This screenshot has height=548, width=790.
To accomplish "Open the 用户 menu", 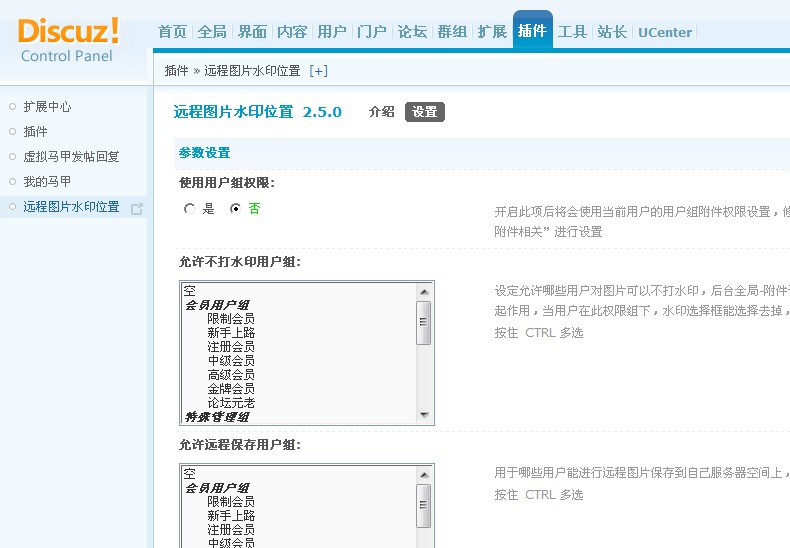I will point(332,32).
